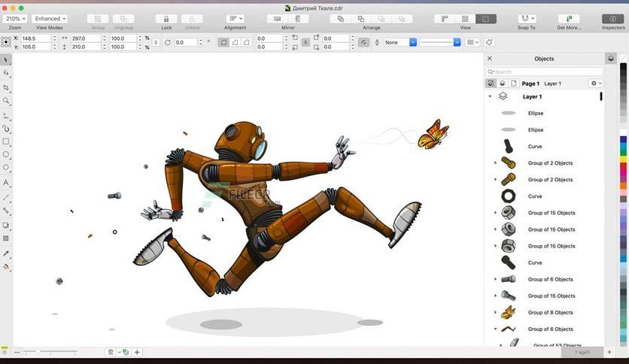Select the Crop tool
The image size is (629, 364).
[6, 88]
